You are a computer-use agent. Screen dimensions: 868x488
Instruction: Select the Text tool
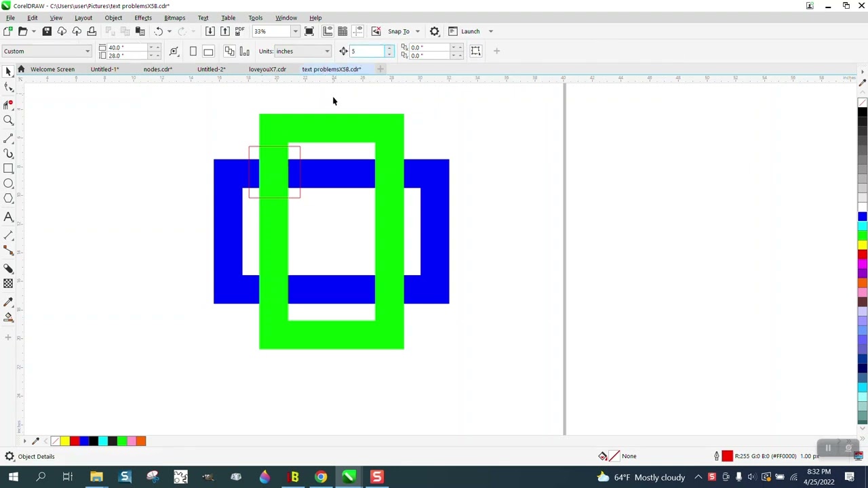(x=8, y=217)
